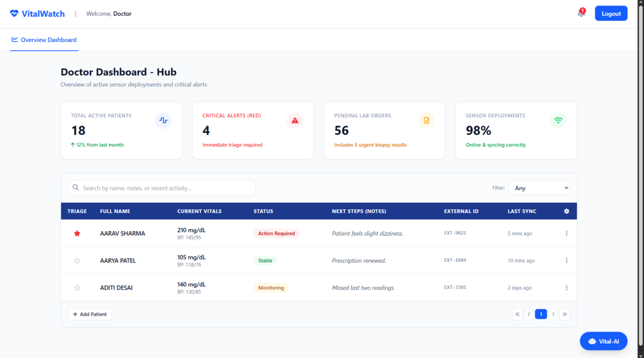Select page 1 in pagination
644x358 pixels.
(x=541, y=314)
